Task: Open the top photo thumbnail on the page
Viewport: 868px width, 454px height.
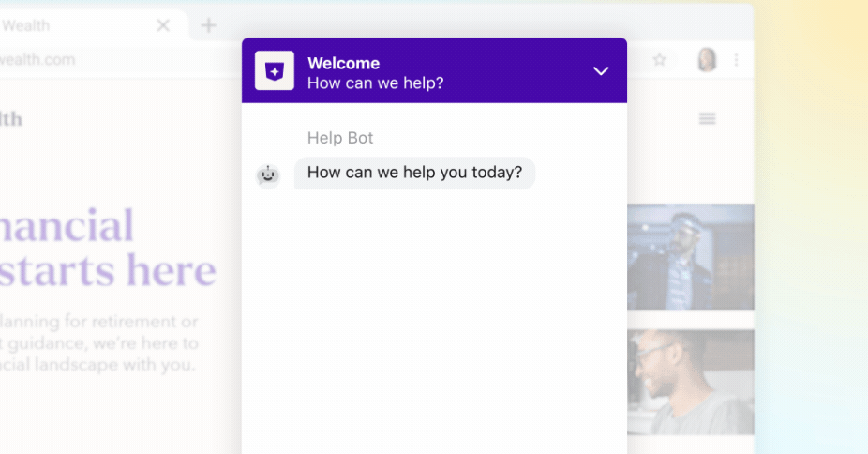Action: pos(690,257)
